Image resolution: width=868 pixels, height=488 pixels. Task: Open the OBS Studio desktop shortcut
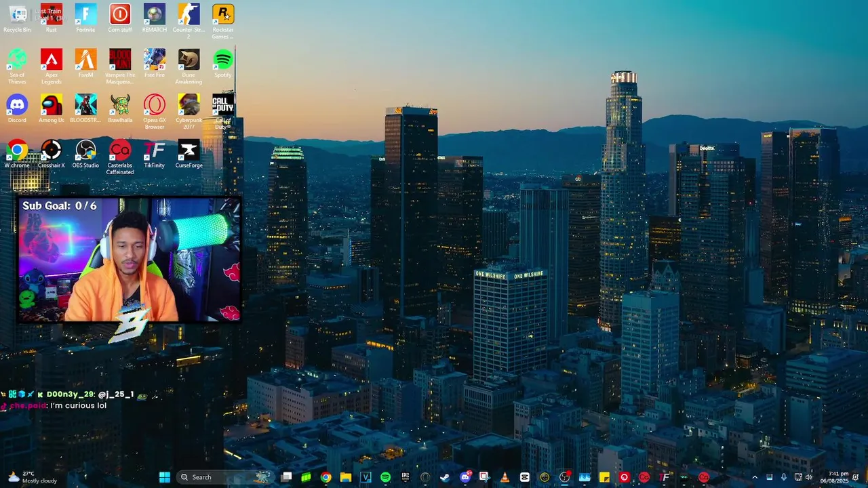(x=85, y=155)
